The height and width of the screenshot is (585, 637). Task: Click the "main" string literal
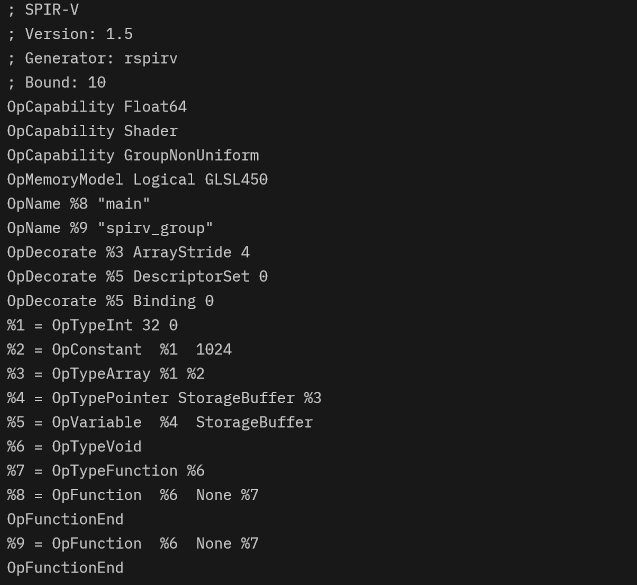click(124, 204)
